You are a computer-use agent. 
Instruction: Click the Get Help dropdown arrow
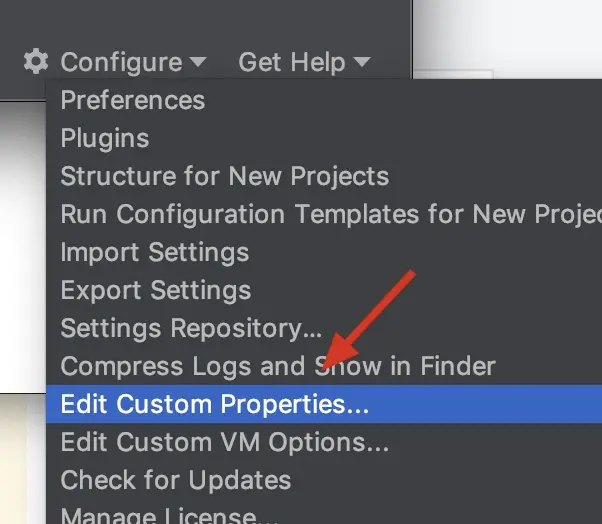tap(361, 62)
